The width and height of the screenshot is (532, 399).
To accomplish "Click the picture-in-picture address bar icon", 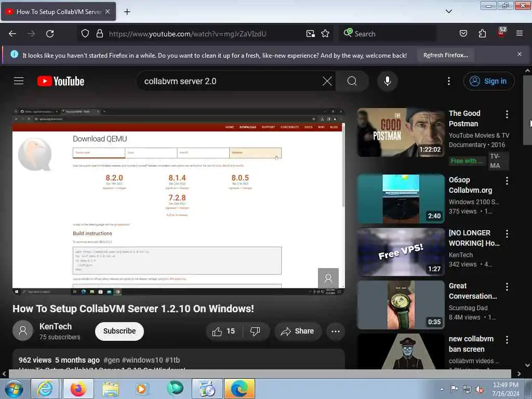I will pos(311,34).
